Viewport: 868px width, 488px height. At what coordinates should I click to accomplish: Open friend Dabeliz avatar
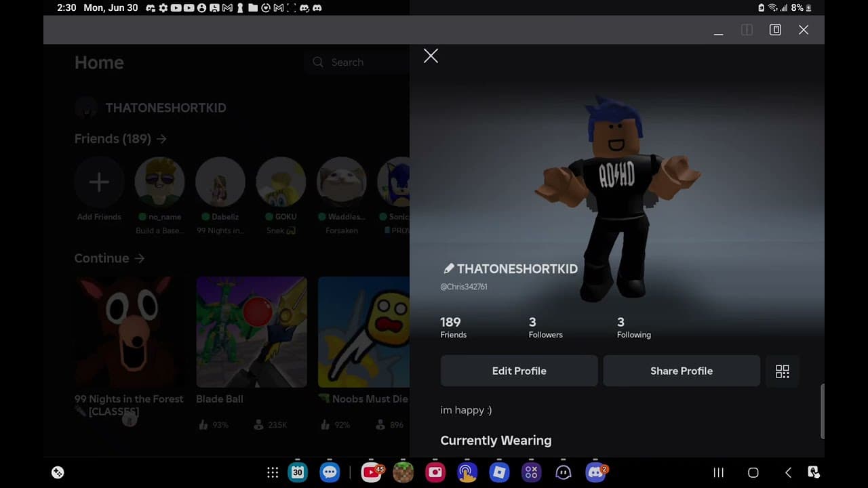coord(220,182)
